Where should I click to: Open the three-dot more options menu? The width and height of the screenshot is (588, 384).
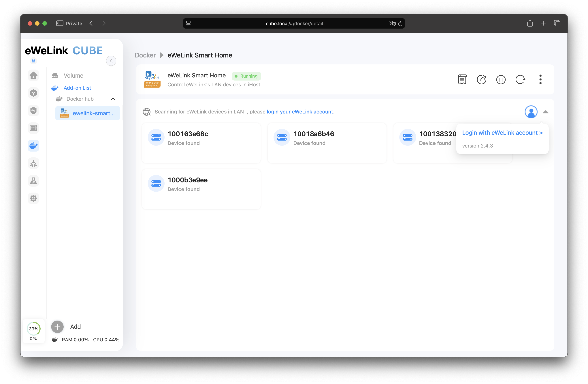pos(540,80)
